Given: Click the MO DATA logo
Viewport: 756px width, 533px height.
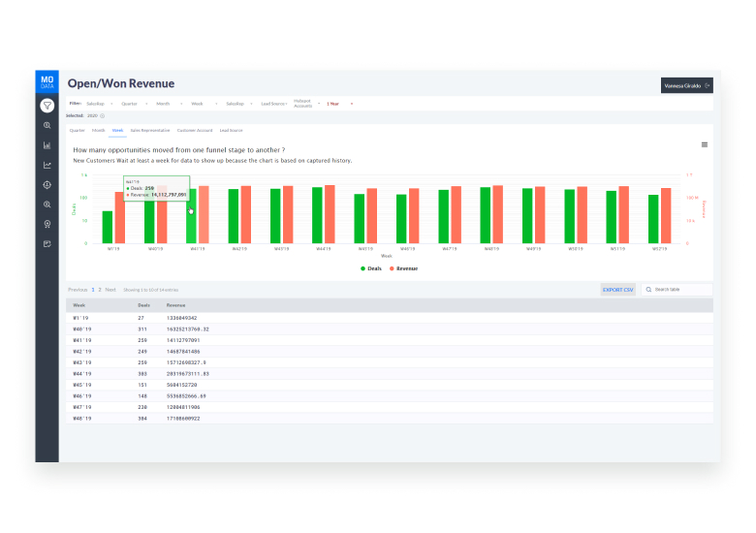Looking at the screenshot, I should tap(47, 82).
